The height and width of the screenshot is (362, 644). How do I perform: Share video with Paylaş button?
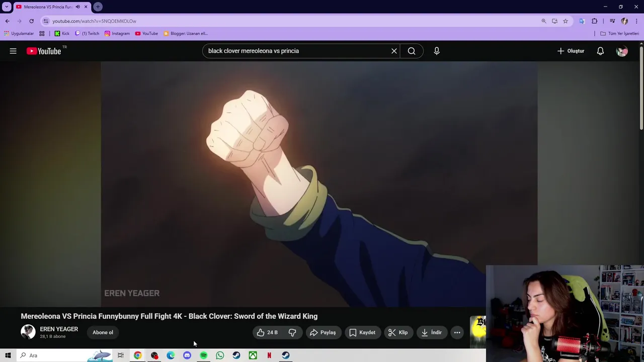(323, 332)
